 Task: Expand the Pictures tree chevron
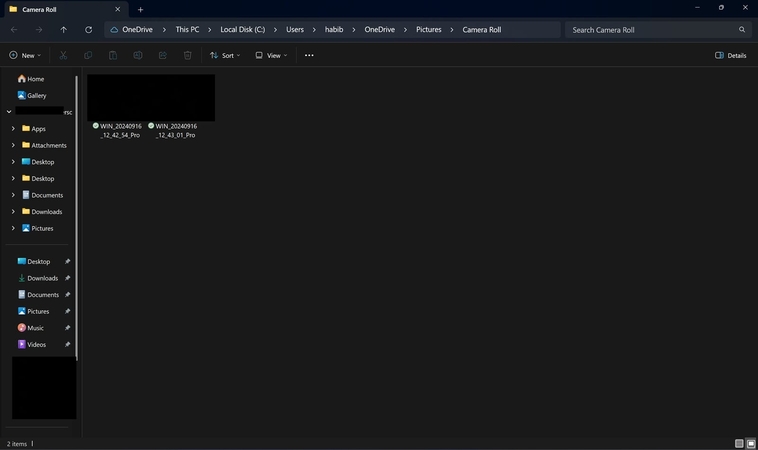click(13, 228)
